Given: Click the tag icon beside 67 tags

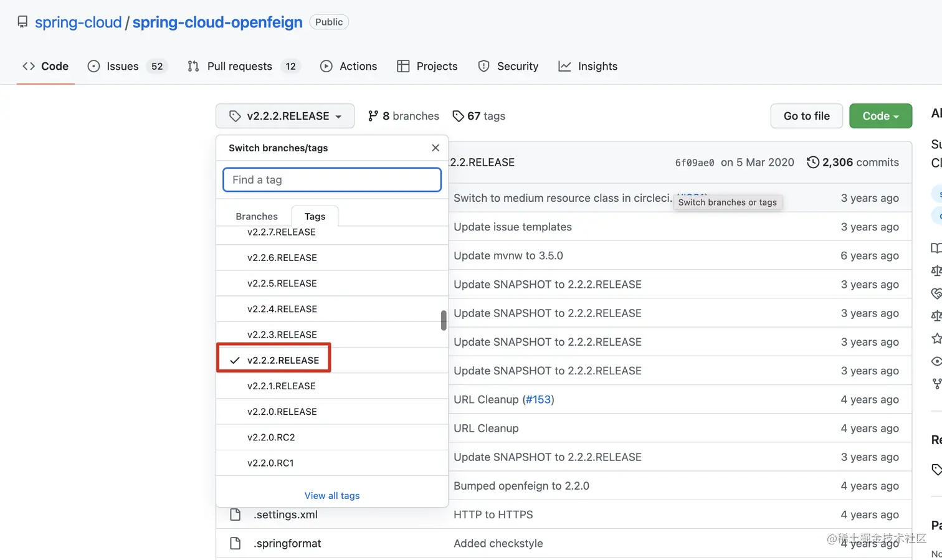Looking at the screenshot, I should (458, 116).
